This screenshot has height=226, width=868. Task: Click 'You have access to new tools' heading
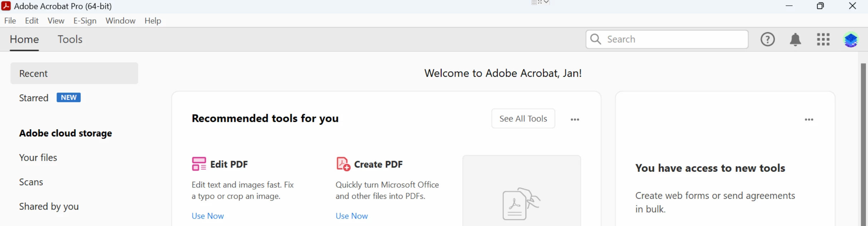pos(710,168)
